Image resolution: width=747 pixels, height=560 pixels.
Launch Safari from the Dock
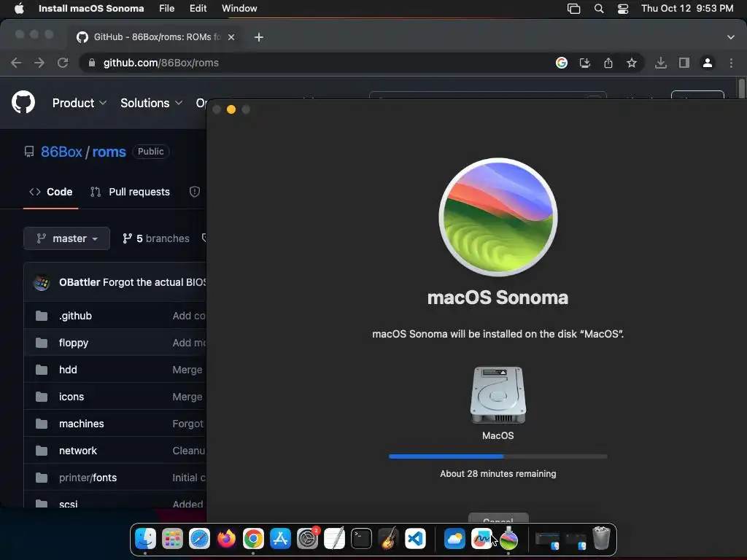(x=199, y=539)
